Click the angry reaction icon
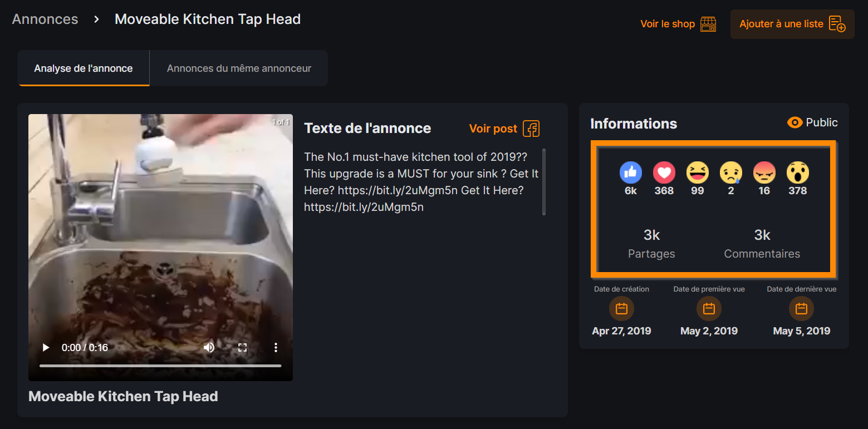 (x=764, y=173)
